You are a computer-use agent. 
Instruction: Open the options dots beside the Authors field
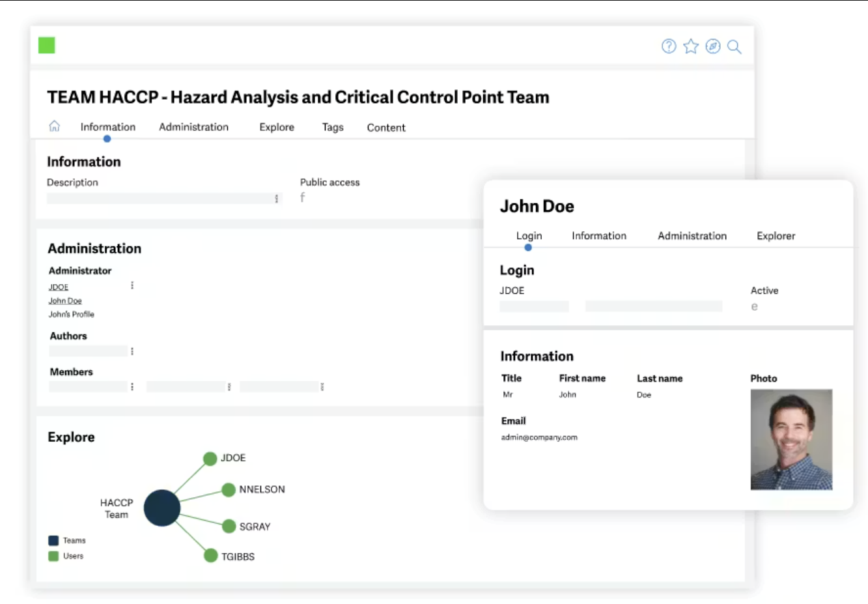[x=132, y=351]
